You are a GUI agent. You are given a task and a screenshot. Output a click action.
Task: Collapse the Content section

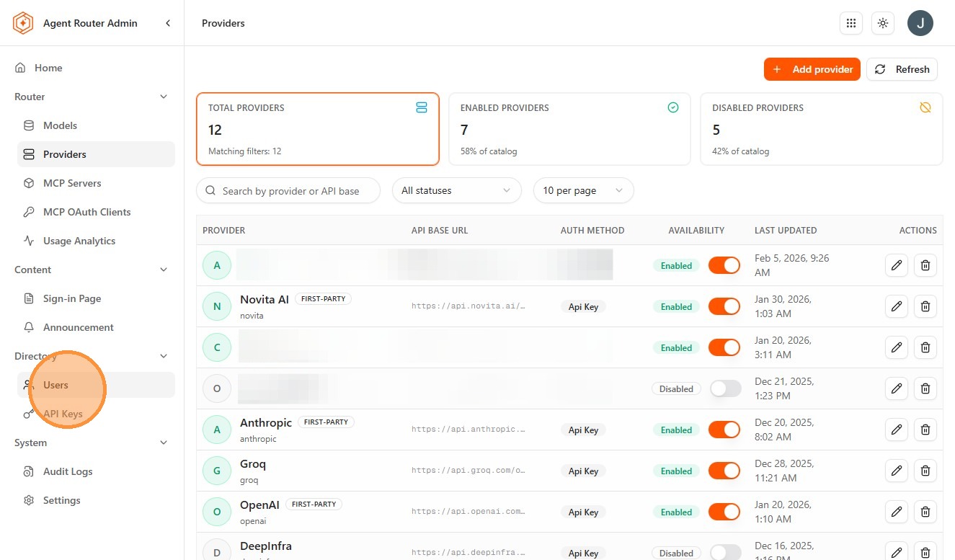pos(164,270)
